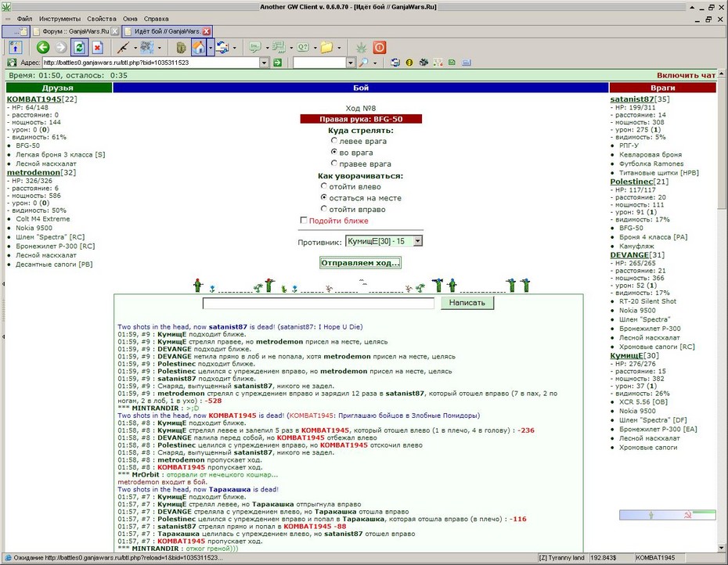The image size is (728, 565).
Task: Click the red X stop loading icon
Action: (97, 48)
